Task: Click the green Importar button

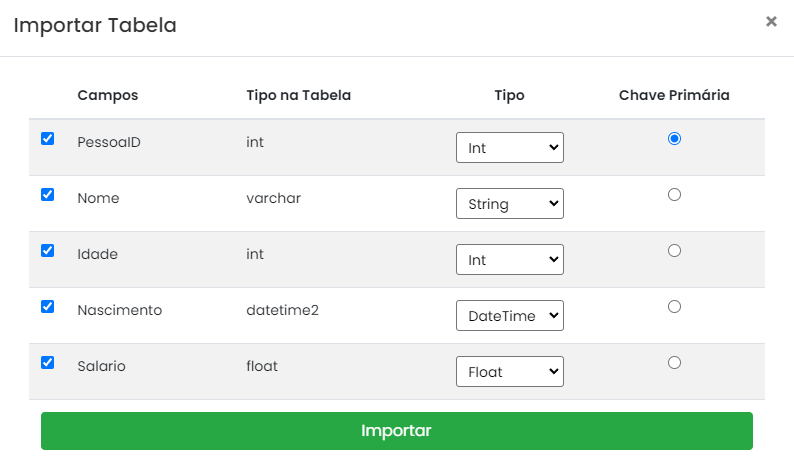Action: pyautogui.click(x=396, y=431)
